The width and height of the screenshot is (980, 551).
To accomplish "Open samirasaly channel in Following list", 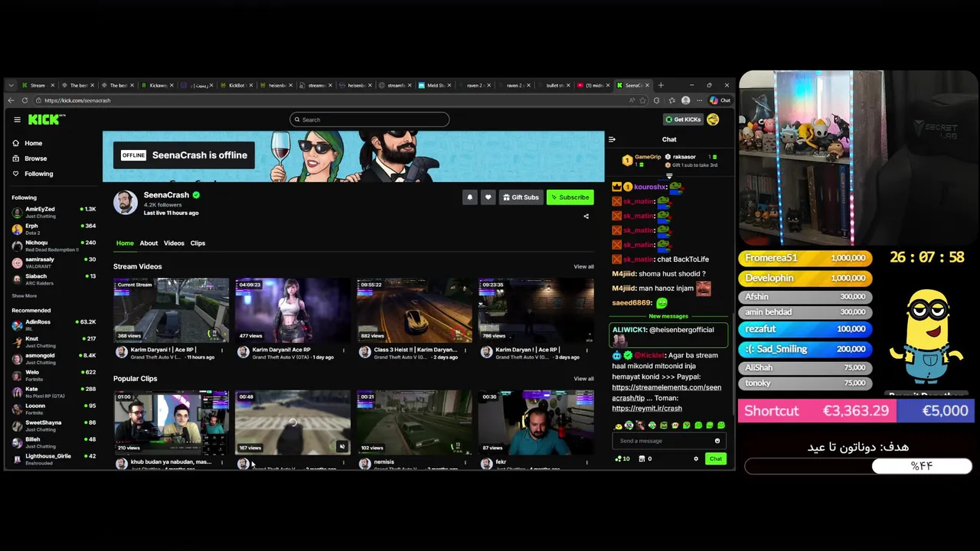I will (x=54, y=262).
